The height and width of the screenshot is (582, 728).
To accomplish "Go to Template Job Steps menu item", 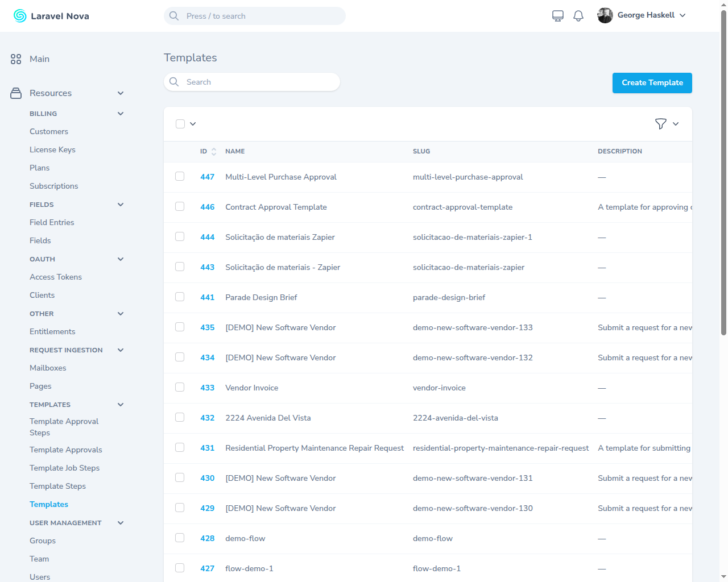I will tap(64, 468).
